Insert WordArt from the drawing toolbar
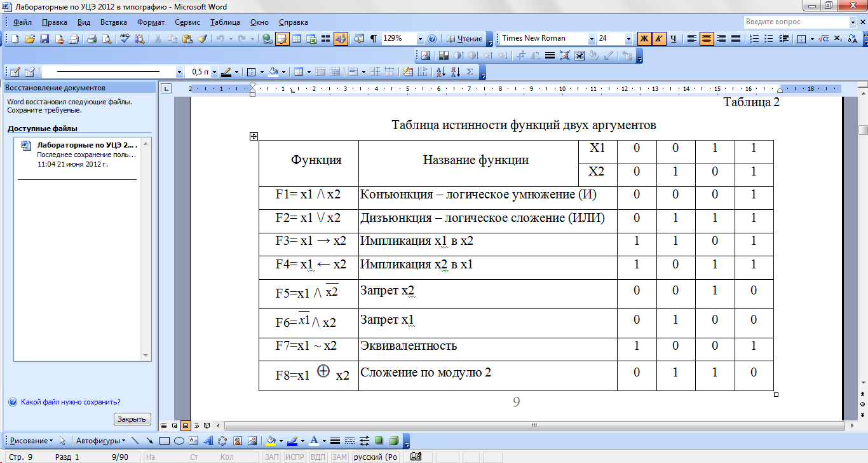The height and width of the screenshot is (463, 868). [208, 440]
